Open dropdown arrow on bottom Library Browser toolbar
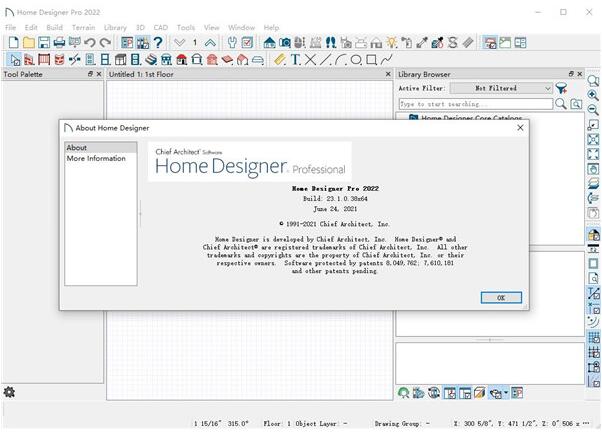Image resolution: width=602 pixels, height=433 pixels. coord(506,393)
